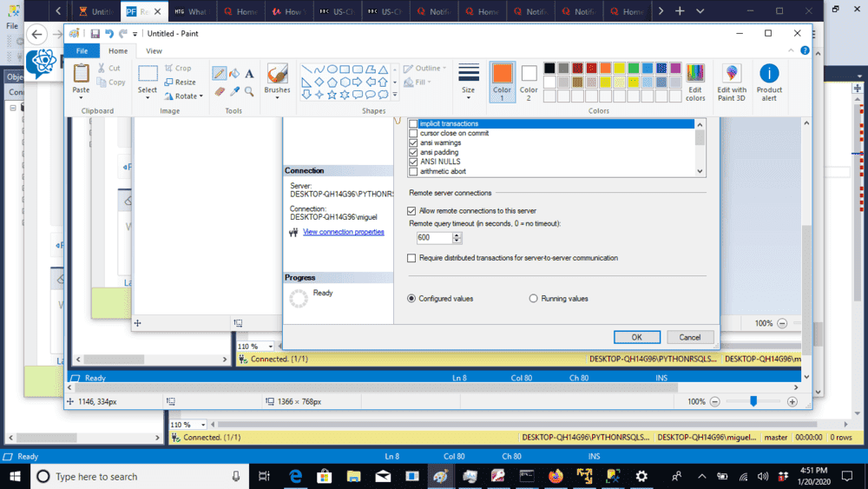The width and height of the screenshot is (868, 489).
Task: Select the Pencil tool in Paint
Action: 220,74
